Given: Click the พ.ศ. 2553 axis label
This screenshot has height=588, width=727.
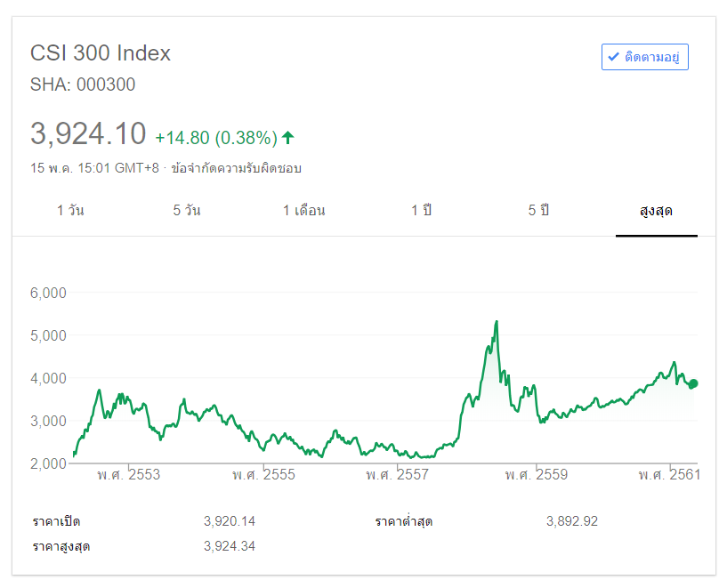Looking at the screenshot, I should (x=129, y=475).
